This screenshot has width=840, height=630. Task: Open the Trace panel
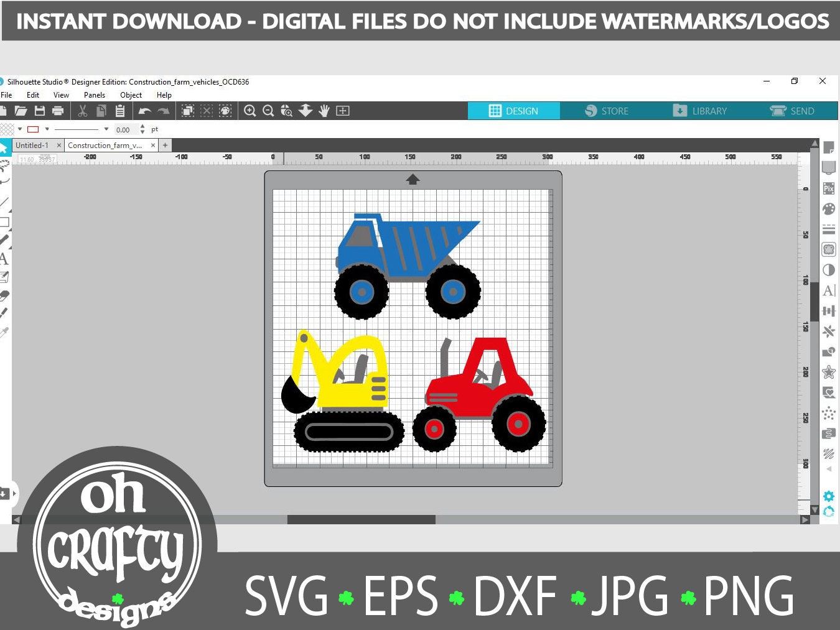(829, 249)
